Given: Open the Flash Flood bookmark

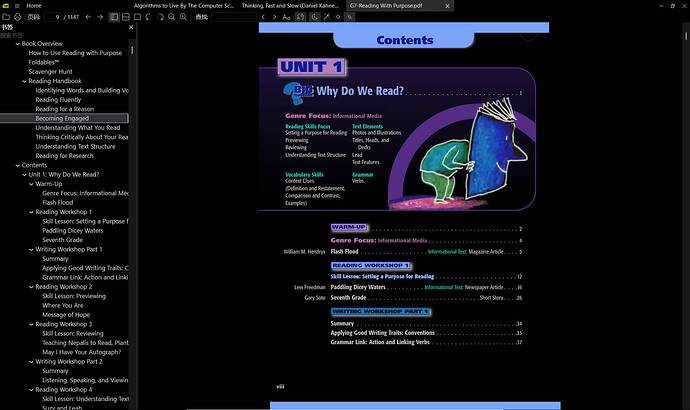Looking at the screenshot, I should click(x=58, y=202).
